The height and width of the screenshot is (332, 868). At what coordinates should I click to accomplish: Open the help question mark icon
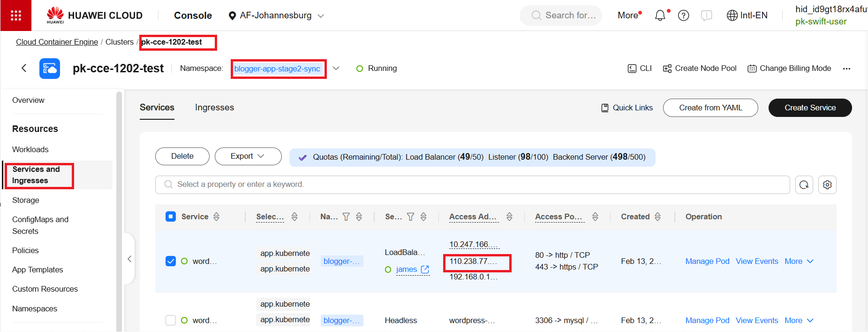(684, 15)
